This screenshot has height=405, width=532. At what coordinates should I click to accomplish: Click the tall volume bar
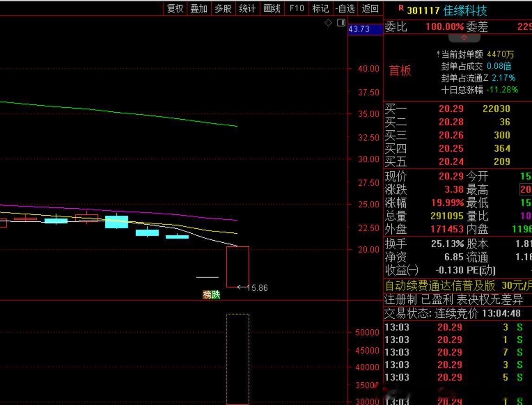238,359
